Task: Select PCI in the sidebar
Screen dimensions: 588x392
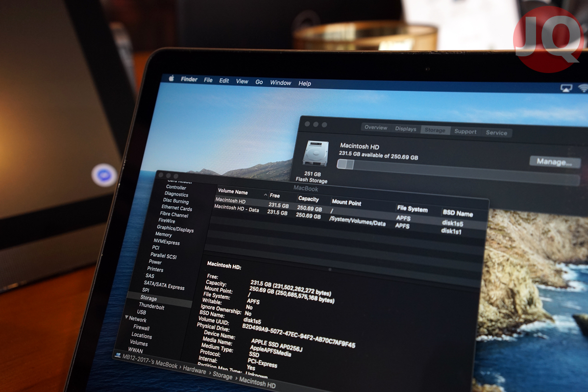Action: pyautogui.click(x=156, y=247)
